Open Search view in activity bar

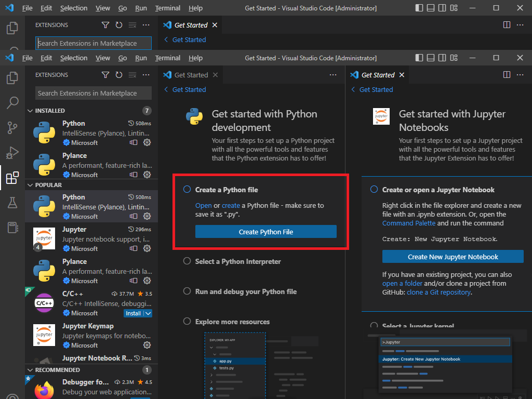12,102
